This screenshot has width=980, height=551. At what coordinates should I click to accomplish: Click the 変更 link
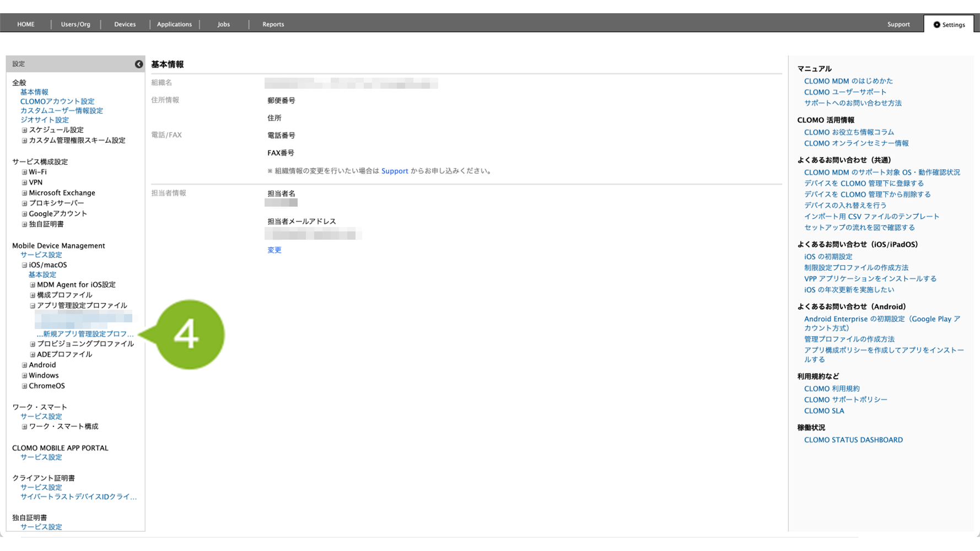274,250
